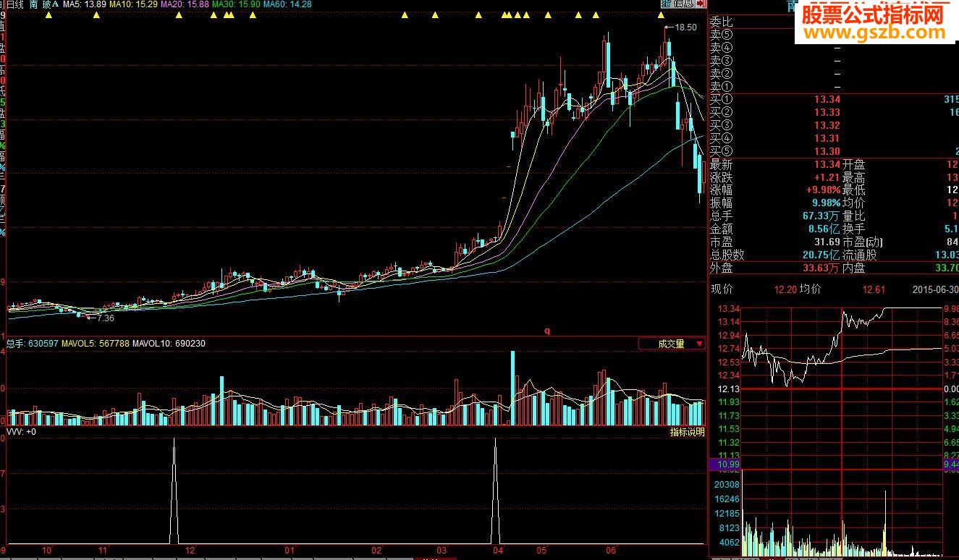This screenshot has width=959, height=560.
Task: Click the 2015-06-30 date label
Action: coord(934,289)
